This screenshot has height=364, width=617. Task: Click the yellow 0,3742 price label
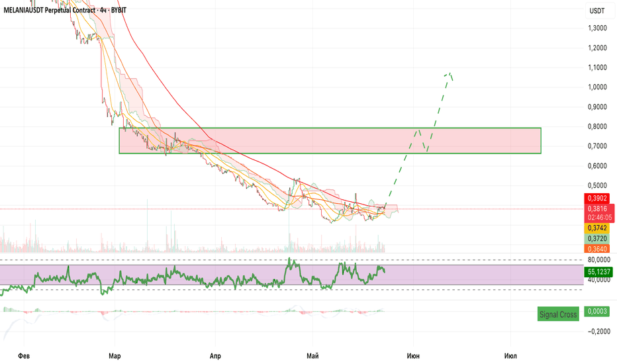click(597, 228)
